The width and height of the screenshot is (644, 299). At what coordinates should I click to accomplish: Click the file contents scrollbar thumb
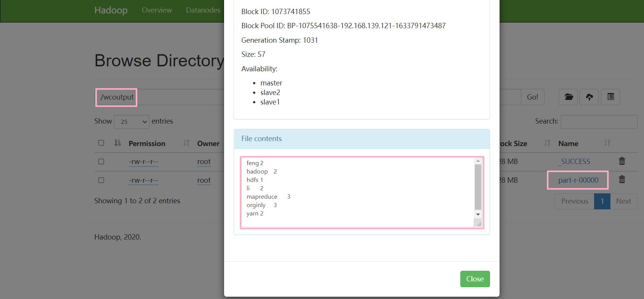(478, 187)
